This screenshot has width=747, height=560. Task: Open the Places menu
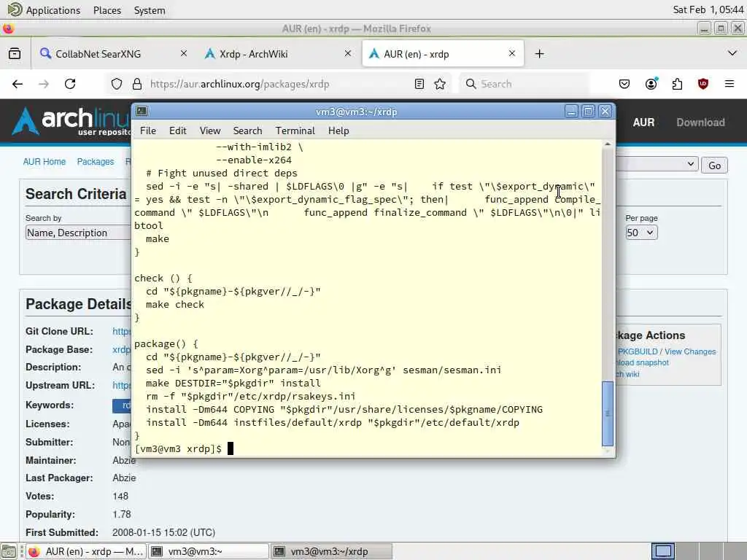[x=107, y=10]
